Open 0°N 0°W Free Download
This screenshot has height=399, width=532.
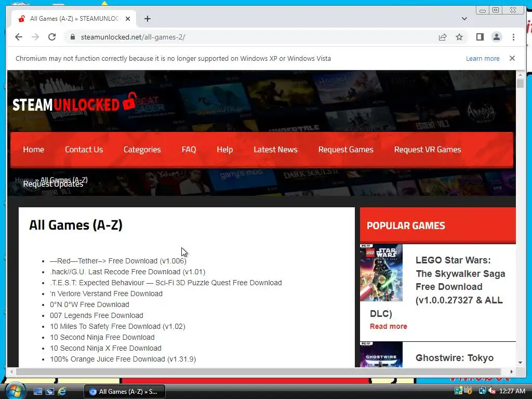pos(89,304)
